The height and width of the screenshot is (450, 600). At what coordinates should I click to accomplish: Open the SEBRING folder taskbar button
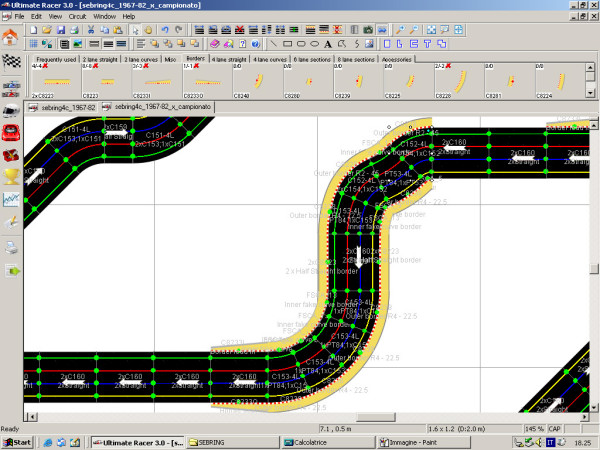(x=232, y=441)
